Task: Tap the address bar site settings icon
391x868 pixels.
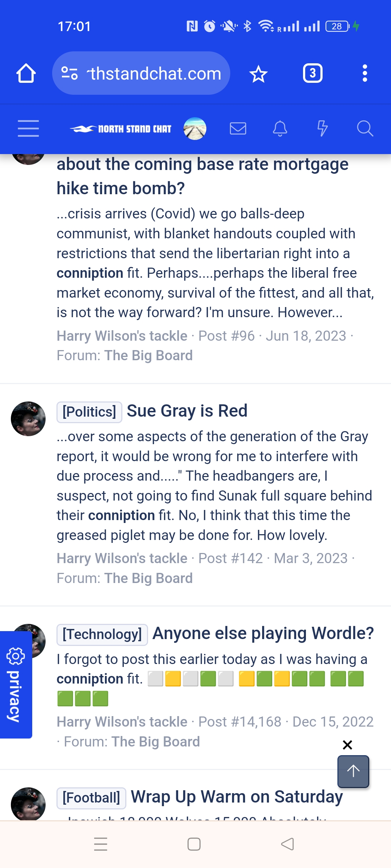Action: [x=70, y=73]
